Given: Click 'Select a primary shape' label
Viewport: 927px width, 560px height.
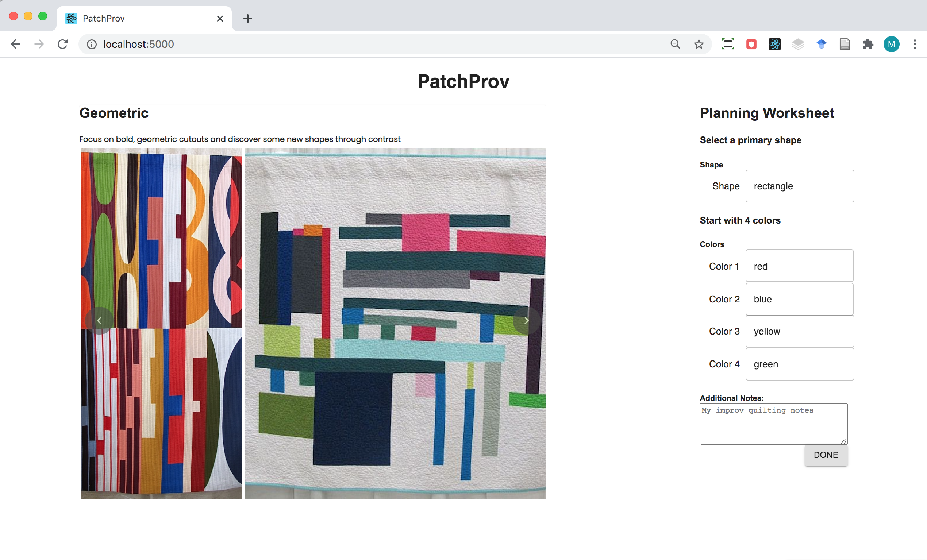Looking at the screenshot, I should [x=750, y=140].
